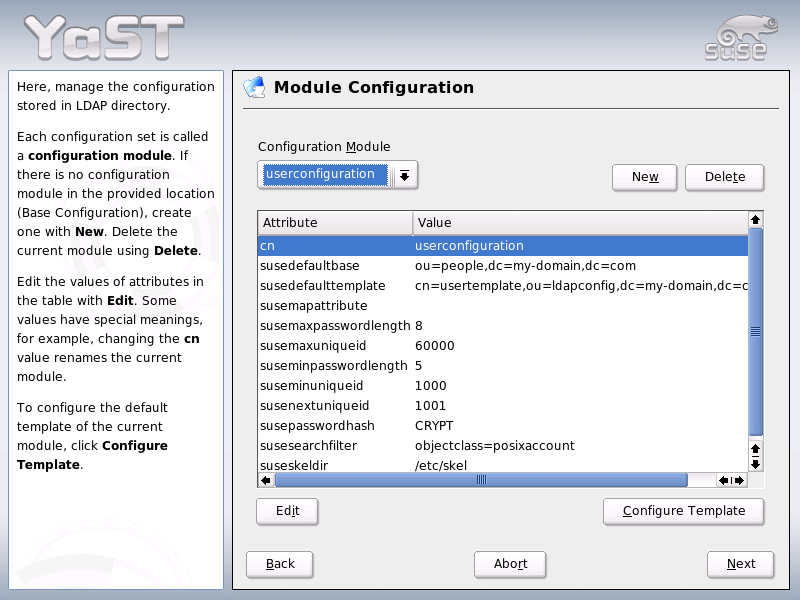This screenshot has height=600, width=800.
Task: Select the suseminpasswordlength row
Action: pyautogui.click(x=503, y=366)
